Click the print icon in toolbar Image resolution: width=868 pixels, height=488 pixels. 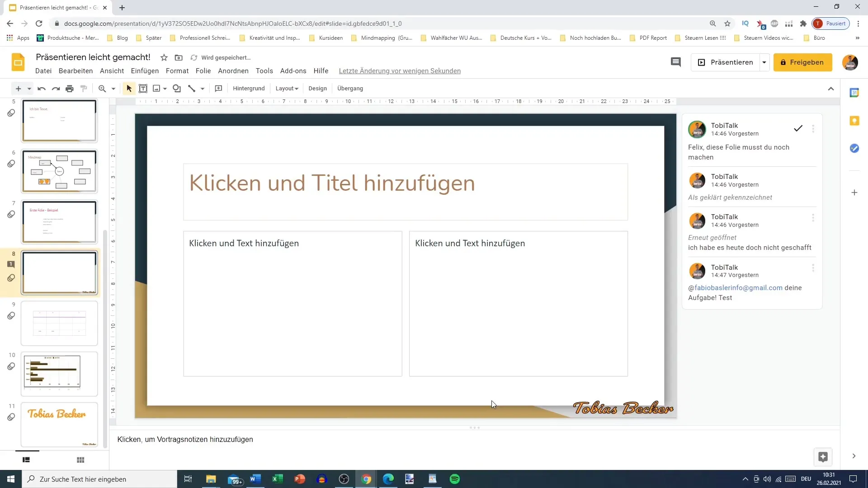coord(69,89)
